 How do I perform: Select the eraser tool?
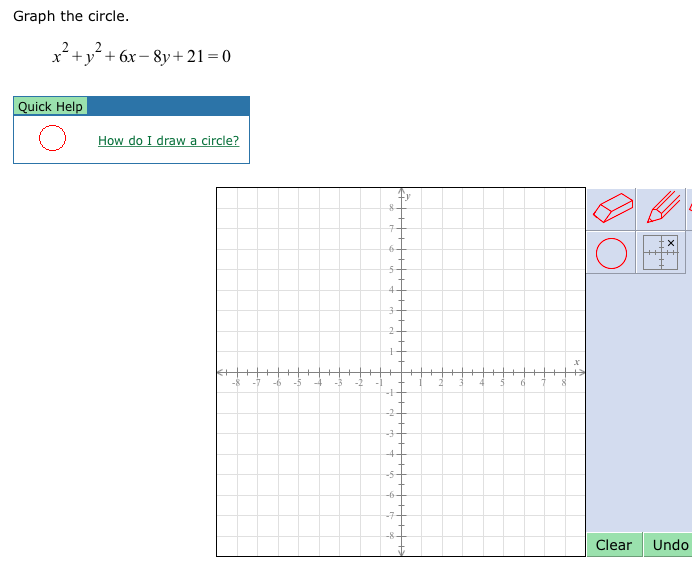[611, 209]
